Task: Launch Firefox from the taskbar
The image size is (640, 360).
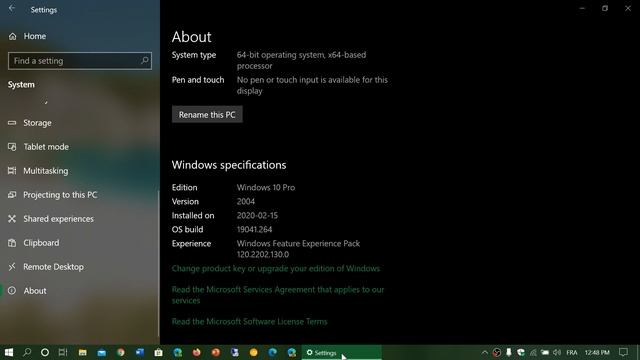Action: pos(196,352)
